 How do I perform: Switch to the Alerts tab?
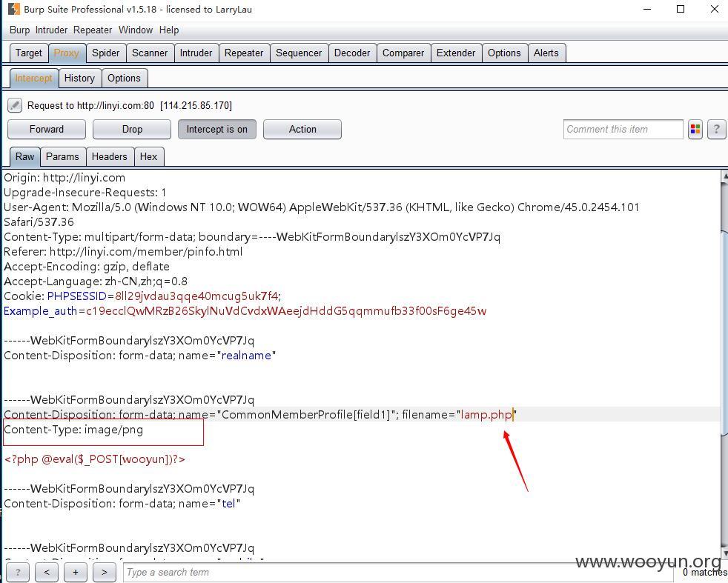click(x=546, y=53)
